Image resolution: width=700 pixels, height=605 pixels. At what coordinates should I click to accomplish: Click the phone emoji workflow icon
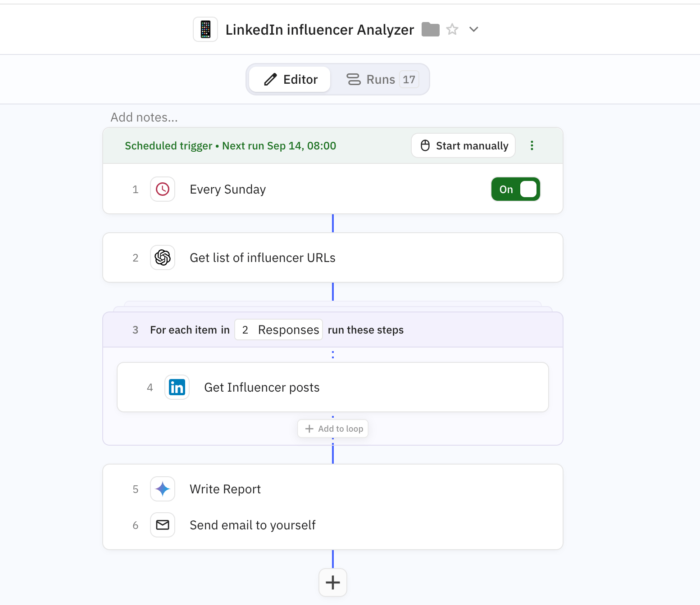click(x=205, y=29)
